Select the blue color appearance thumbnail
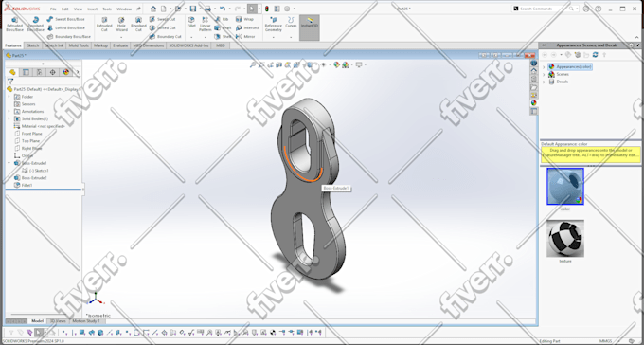Image resolution: width=644 pixels, height=345 pixels. [565, 187]
